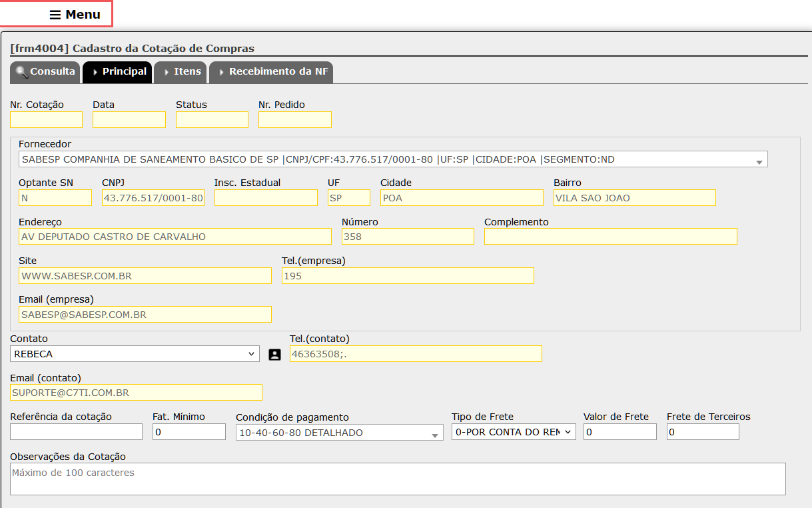
Task: Switch to the Consulta tab
Action: 45,72
